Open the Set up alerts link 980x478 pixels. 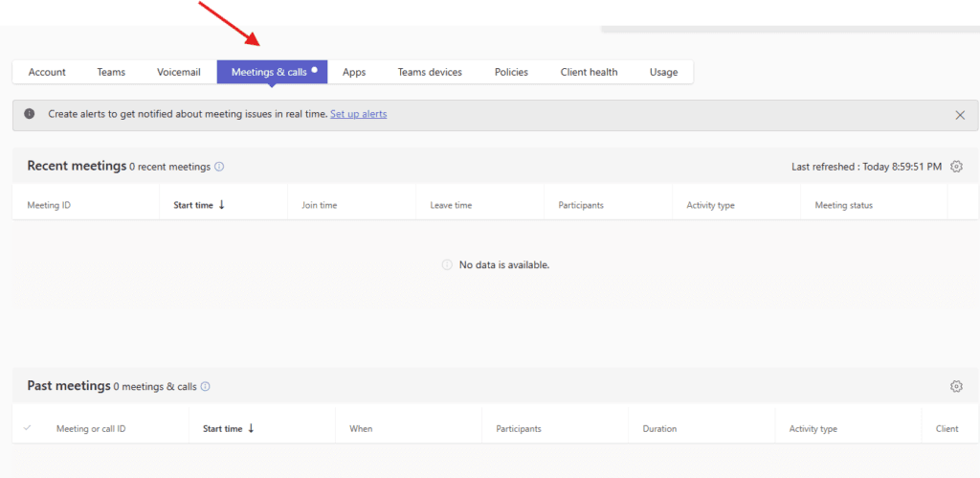click(358, 114)
